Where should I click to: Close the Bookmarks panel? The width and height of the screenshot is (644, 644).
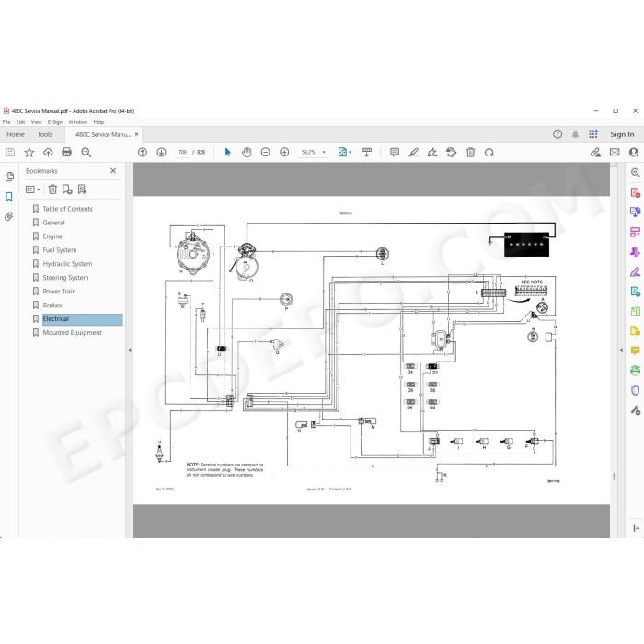tap(113, 171)
